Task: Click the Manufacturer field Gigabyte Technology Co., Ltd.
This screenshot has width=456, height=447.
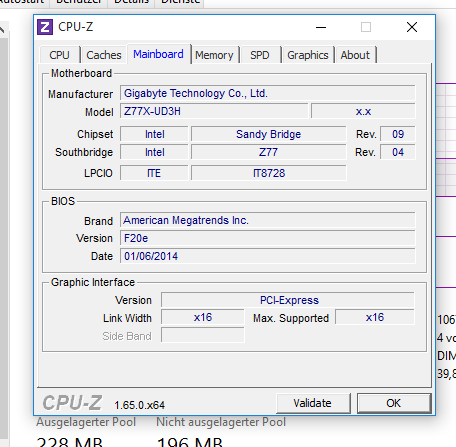Action: [x=268, y=93]
